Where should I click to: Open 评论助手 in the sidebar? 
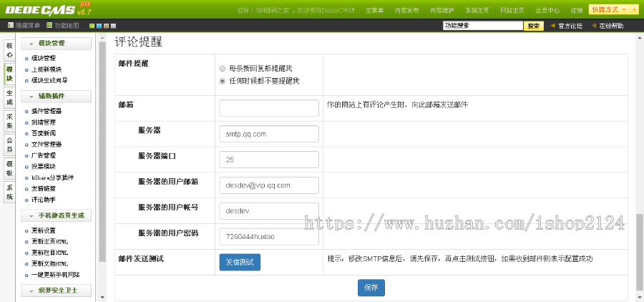(x=46, y=200)
